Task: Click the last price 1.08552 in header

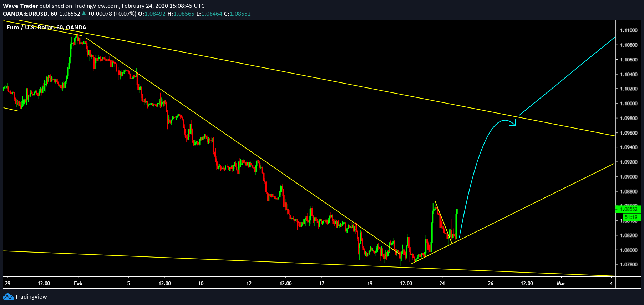Action: pos(70,14)
